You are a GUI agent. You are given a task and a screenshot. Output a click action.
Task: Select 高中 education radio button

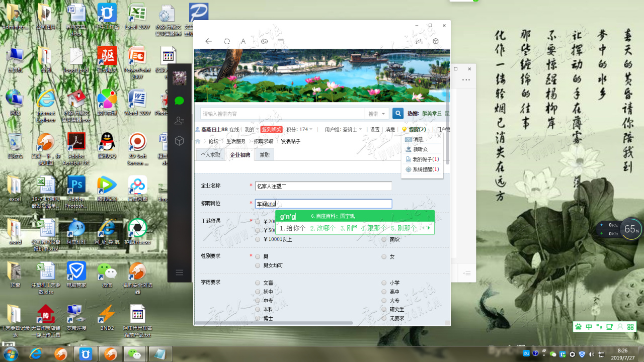tap(384, 292)
